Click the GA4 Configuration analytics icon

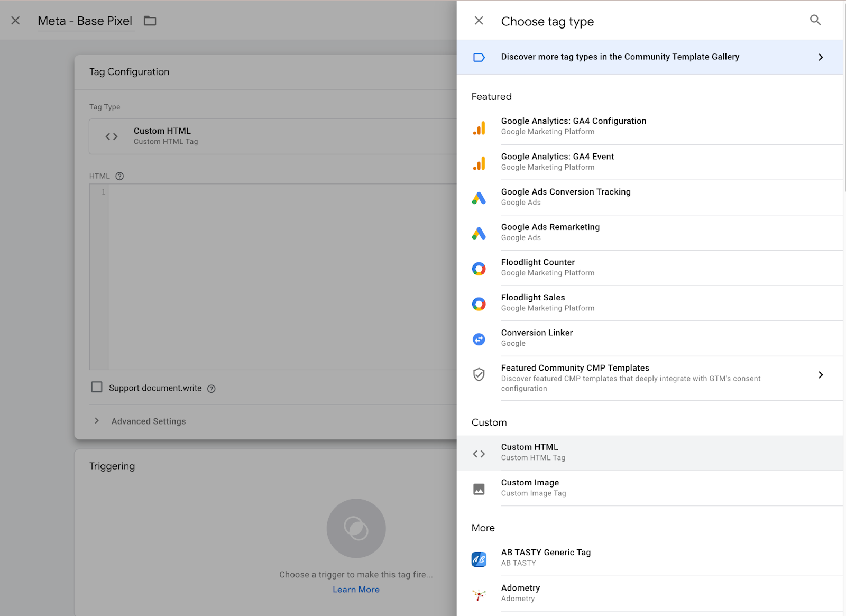coord(479,128)
